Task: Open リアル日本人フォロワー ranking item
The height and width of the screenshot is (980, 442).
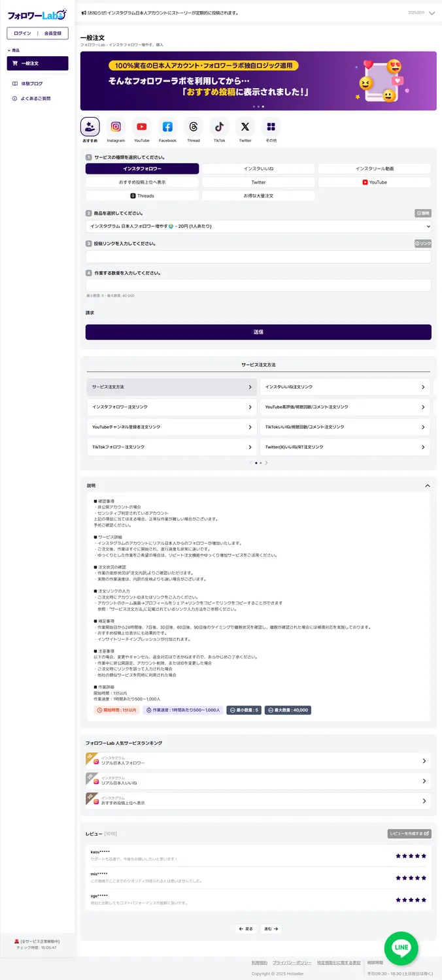Action: tap(258, 761)
